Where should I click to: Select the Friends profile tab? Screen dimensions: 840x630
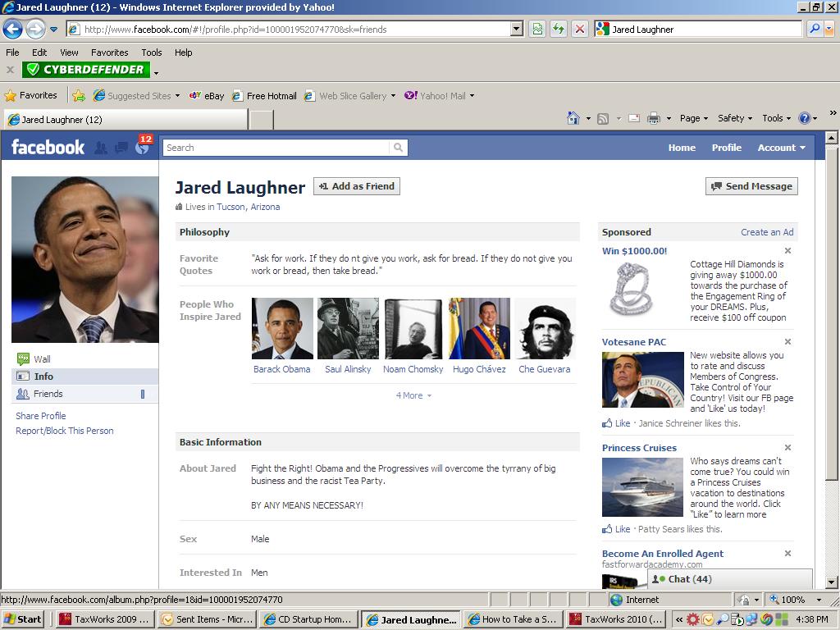coord(85,394)
